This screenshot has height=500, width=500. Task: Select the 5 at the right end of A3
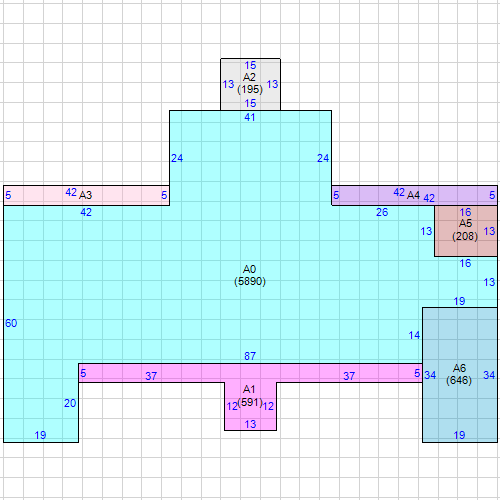click(x=164, y=195)
